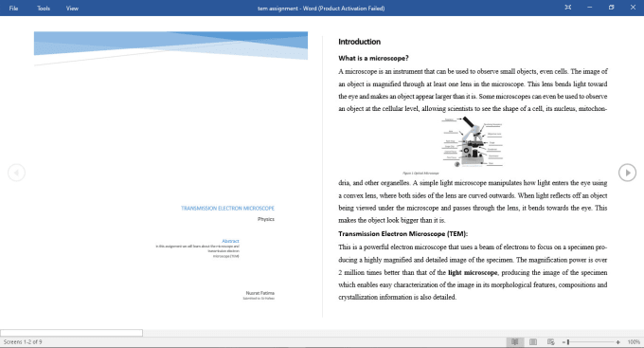Click the 'Screens 1-2 of 9' indicator
644x348 pixels.
(x=23, y=342)
